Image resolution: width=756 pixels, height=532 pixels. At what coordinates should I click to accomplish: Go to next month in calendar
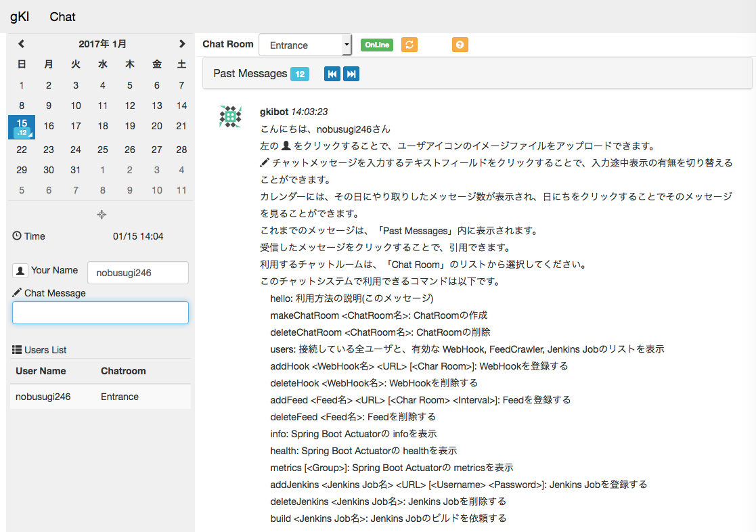(182, 44)
